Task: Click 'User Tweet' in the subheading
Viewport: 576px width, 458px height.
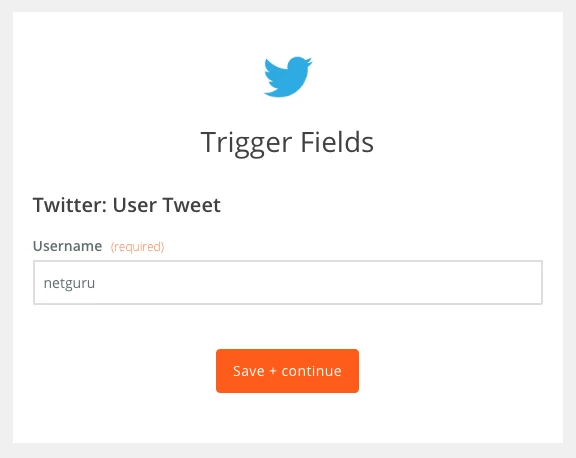Action: [x=166, y=205]
